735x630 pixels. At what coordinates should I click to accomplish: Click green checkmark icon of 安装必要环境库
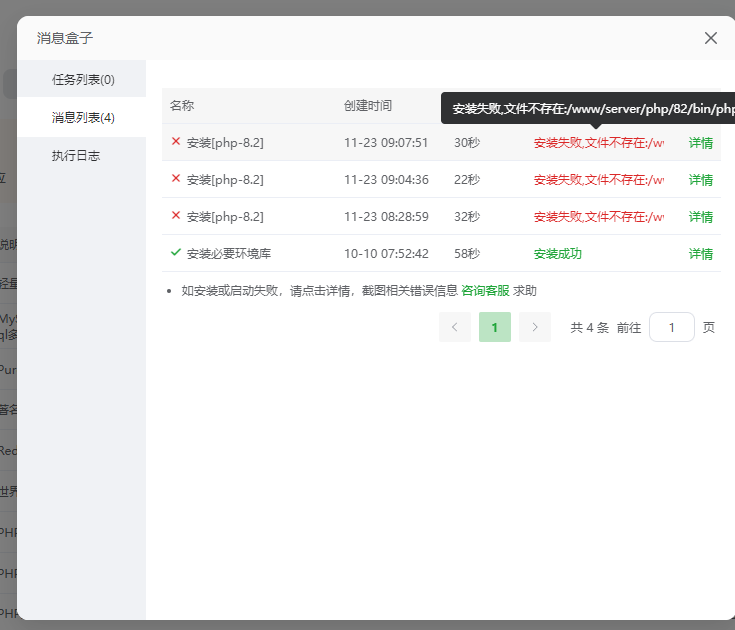tap(176, 253)
